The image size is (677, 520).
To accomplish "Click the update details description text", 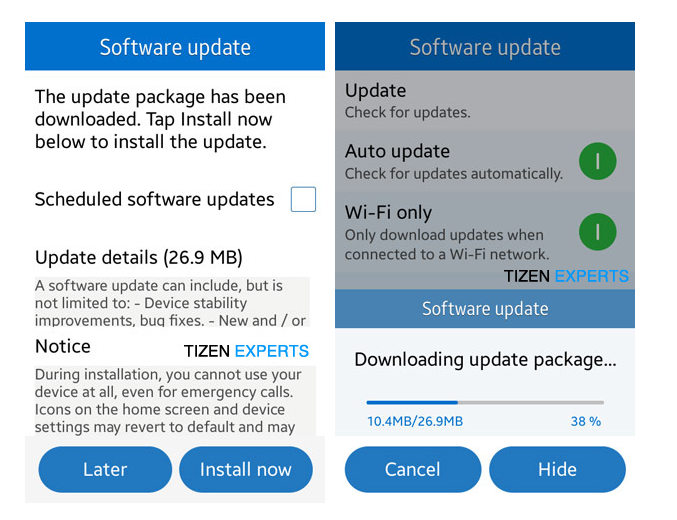I will pos(170,303).
